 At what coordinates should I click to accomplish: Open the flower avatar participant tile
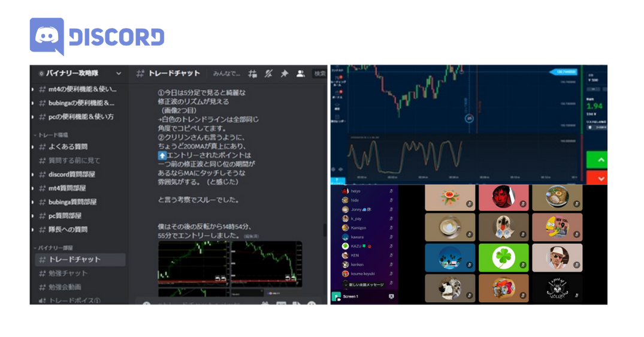[450, 198]
